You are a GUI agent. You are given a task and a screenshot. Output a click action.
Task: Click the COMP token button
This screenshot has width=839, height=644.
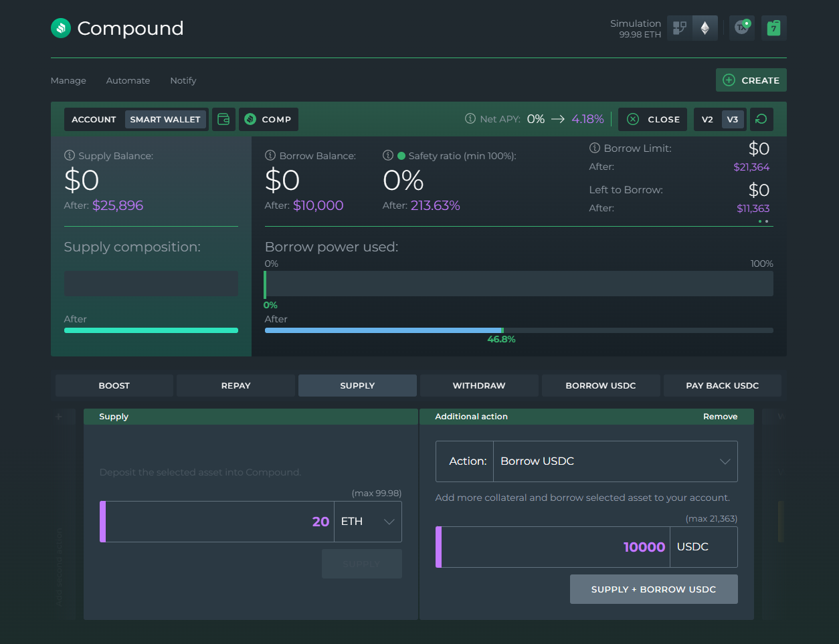click(x=268, y=119)
